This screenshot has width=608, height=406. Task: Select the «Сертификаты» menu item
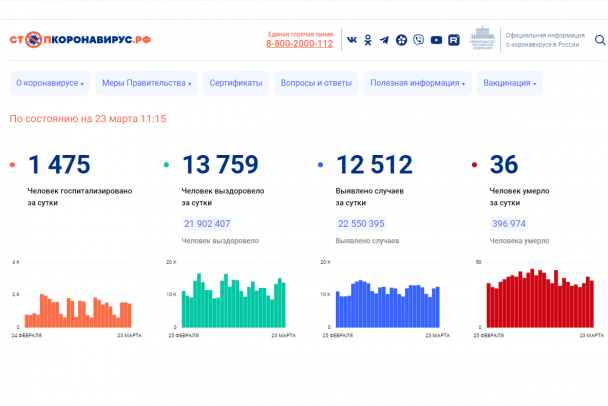click(236, 83)
